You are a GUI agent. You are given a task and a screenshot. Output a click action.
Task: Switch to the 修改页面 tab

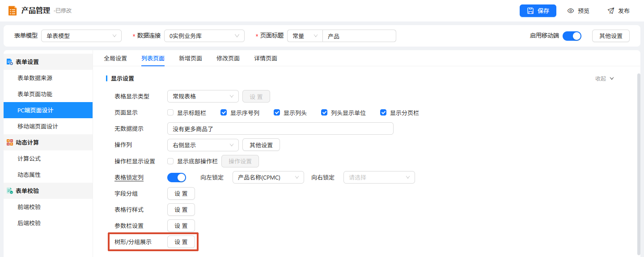click(228, 58)
